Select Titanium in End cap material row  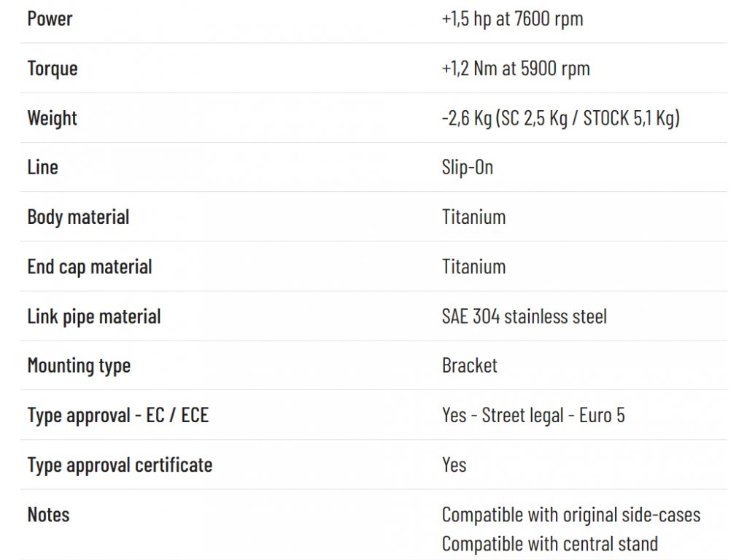pos(474,267)
